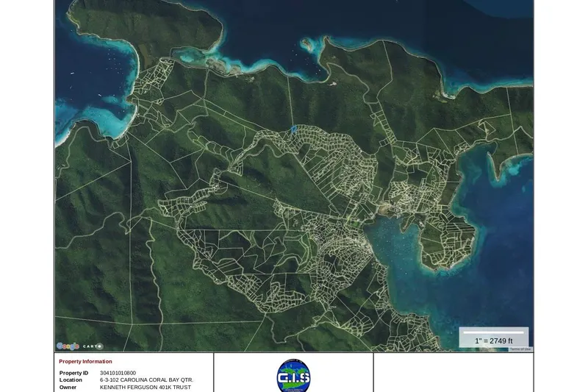The image size is (588, 392).
Task: Click the Location label
Action: tap(71, 380)
